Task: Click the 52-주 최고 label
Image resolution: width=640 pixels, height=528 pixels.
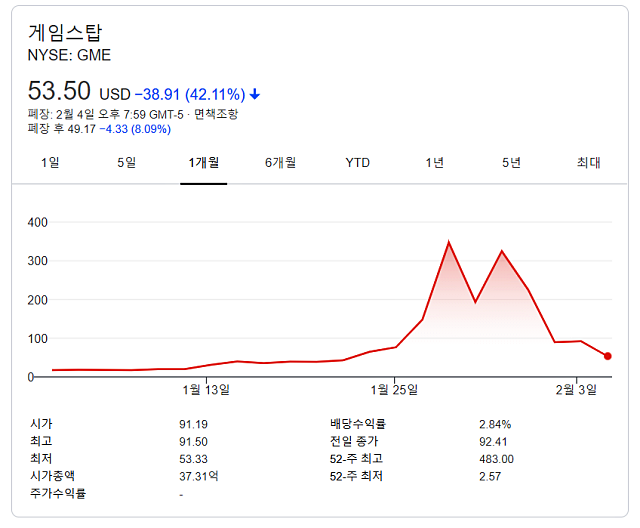Action: (356, 459)
